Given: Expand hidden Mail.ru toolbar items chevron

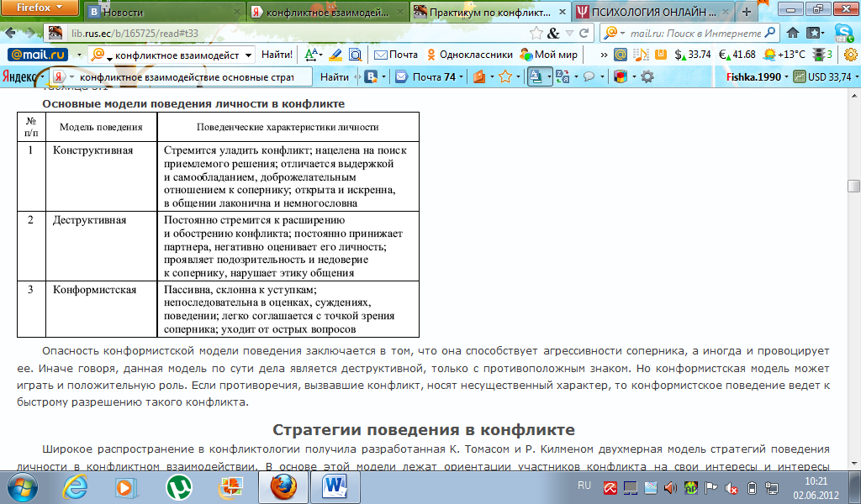Looking at the screenshot, I should point(604,55).
